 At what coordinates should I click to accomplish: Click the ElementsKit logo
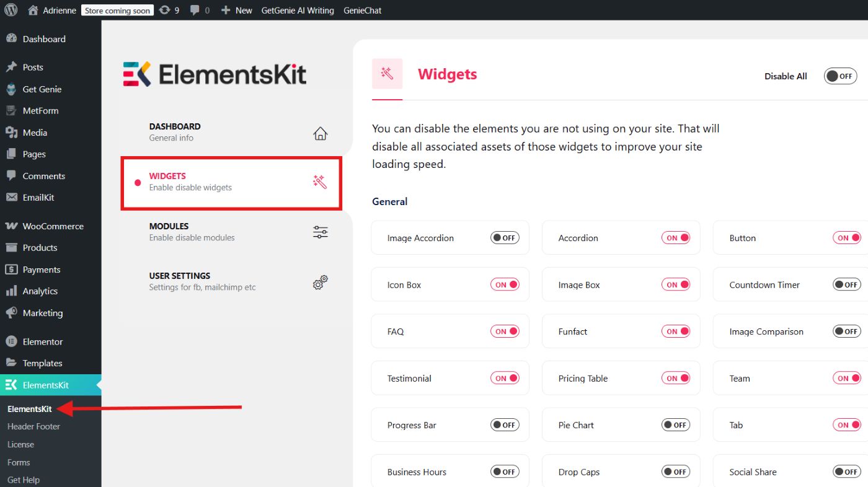(x=215, y=74)
